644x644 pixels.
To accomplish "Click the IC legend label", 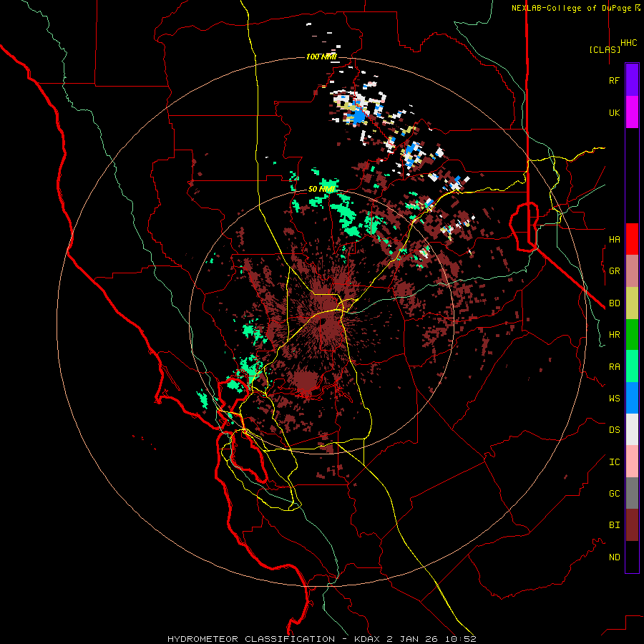I will tap(614, 462).
